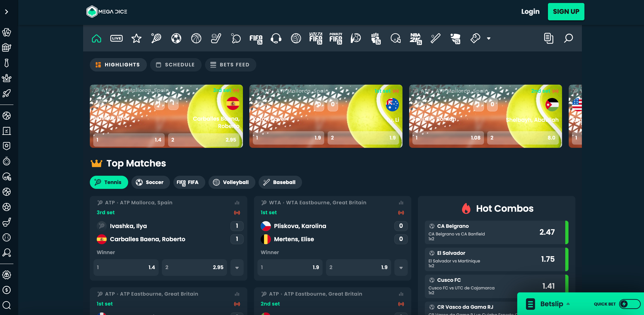Select the baseball bat icon in sports bar
Image resolution: width=644 pixels, height=315 pixels.
[435, 39]
